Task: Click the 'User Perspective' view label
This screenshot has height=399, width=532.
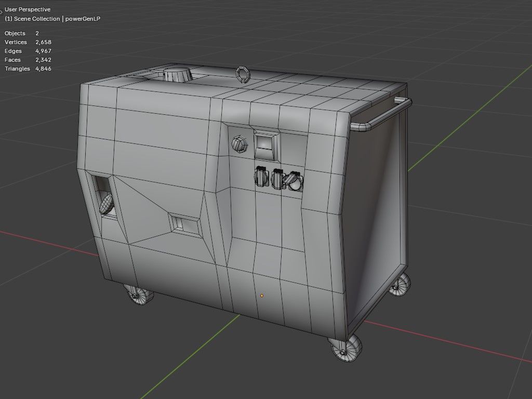Action: (x=28, y=9)
